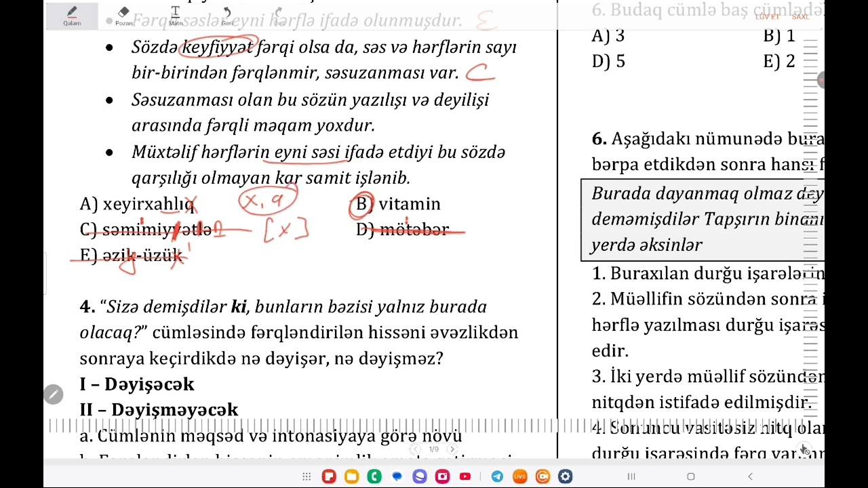Select answer E) əzik-üzük
The image size is (868, 488).
131,256
